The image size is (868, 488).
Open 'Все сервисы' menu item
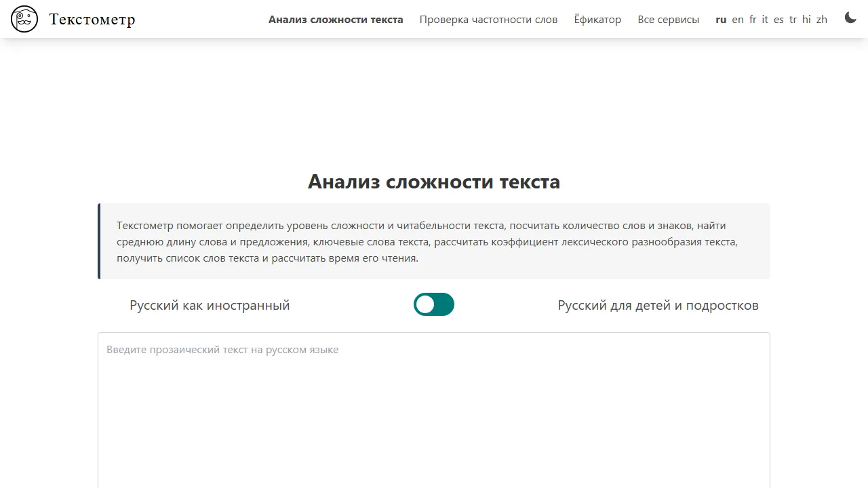(669, 20)
